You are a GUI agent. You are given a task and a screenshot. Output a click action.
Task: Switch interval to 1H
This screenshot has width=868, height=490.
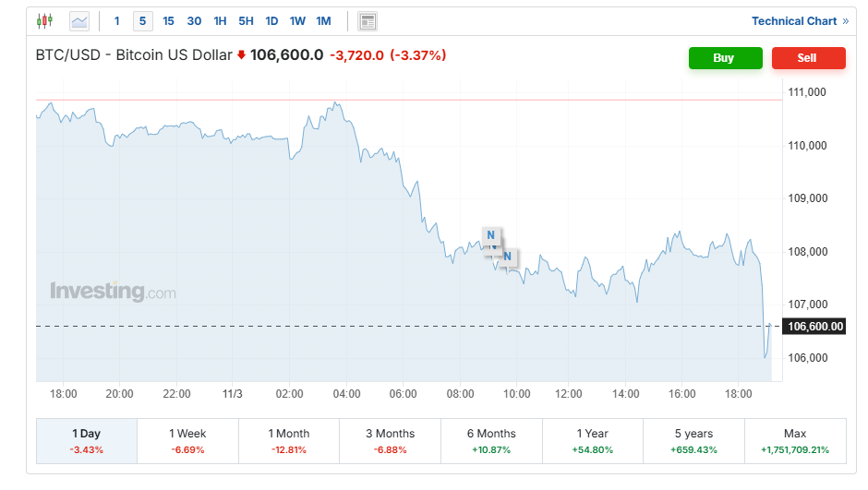220,20
